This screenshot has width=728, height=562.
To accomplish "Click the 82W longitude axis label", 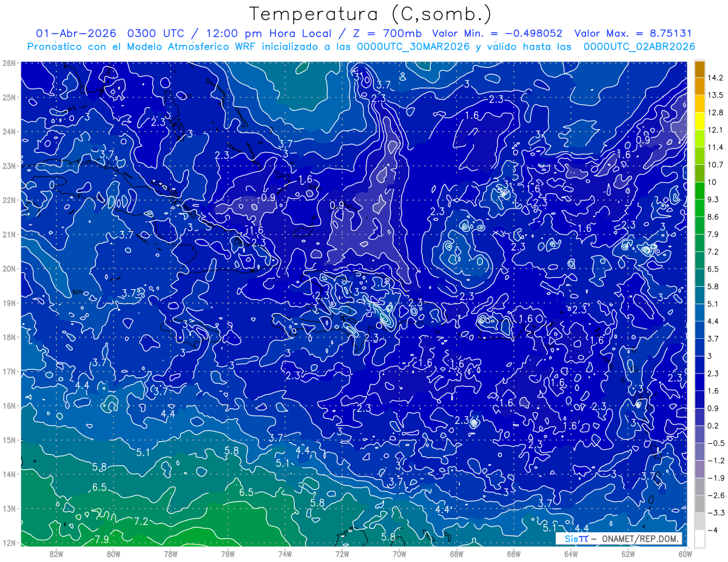I will click(56, 554).
